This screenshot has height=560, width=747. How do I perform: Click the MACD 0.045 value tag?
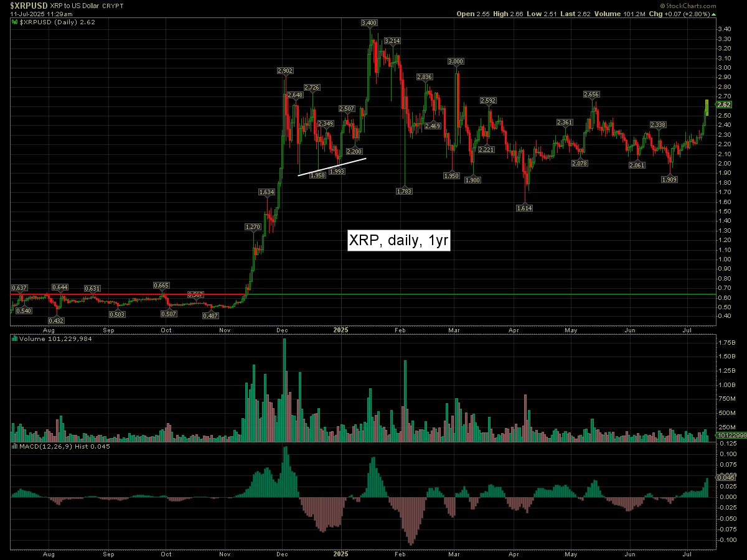tap(724, 477)
